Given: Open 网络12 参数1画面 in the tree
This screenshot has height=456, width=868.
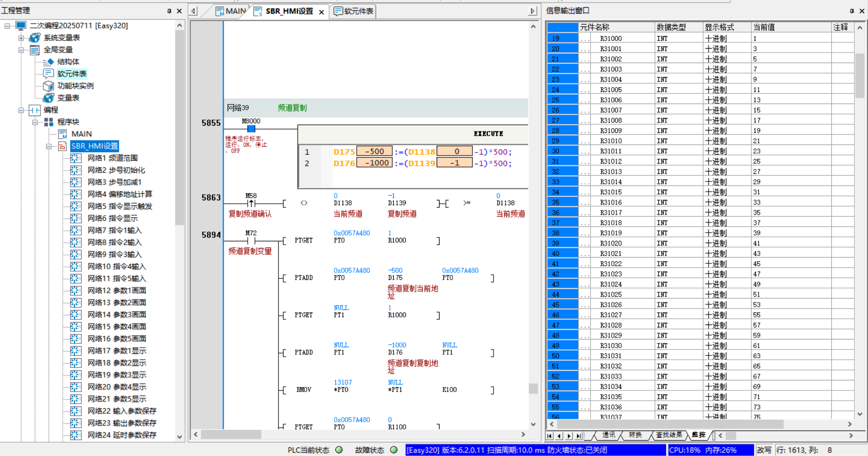Looking at the screenshot, I should (117, 290).
